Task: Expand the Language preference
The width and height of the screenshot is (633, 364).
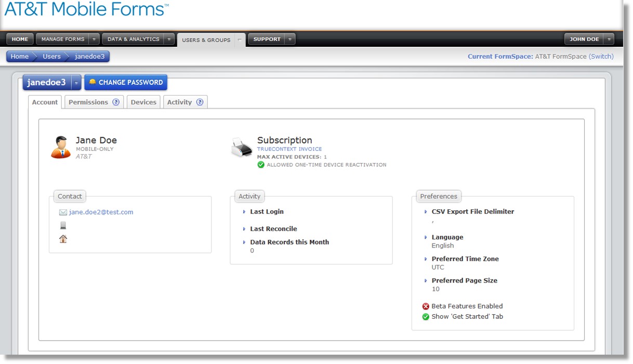Action: [x=425, y=237]
